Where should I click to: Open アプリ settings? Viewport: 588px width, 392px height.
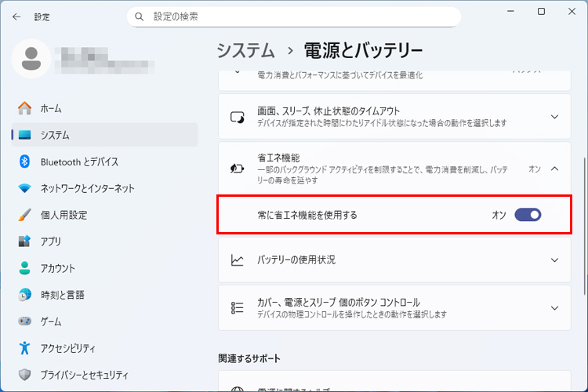click(x=51, y=241)
